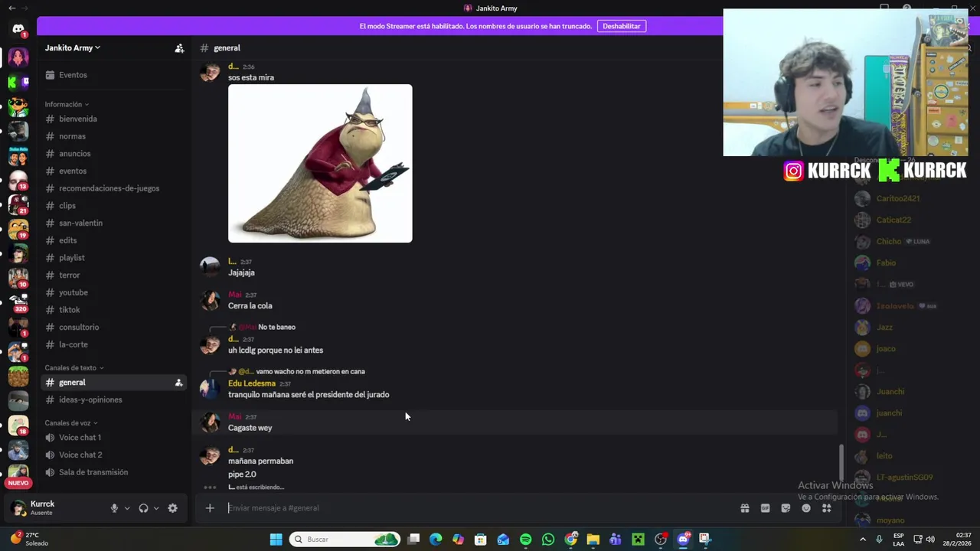
Task: Collapse the Canales de voz category
Action: point(71,423)
